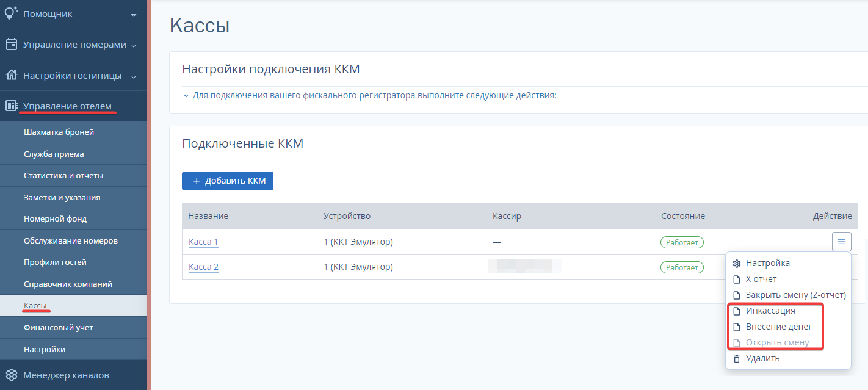Click the document icon beside Х-отчет
868x390 pixels.
pyautogui.click(x=736, y=279)
